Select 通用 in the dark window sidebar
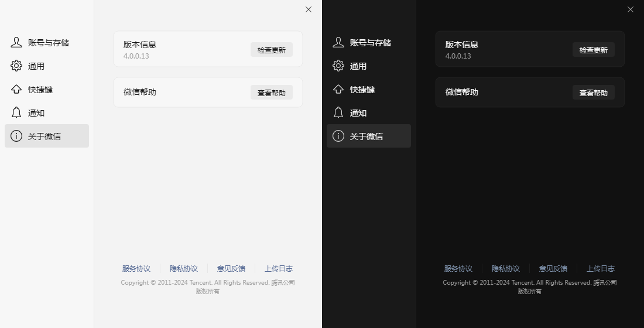 pos(369,66)
